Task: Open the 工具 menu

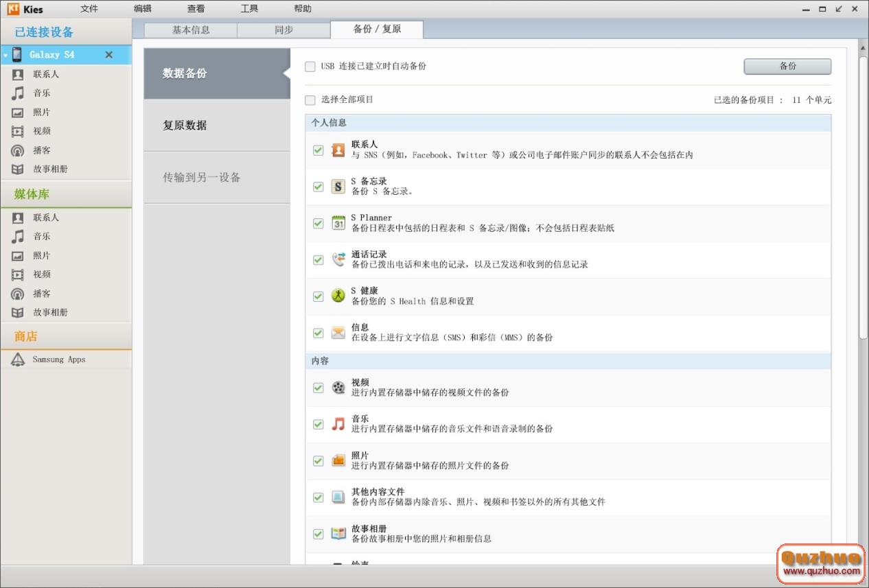Action: (x=249, y=9)
